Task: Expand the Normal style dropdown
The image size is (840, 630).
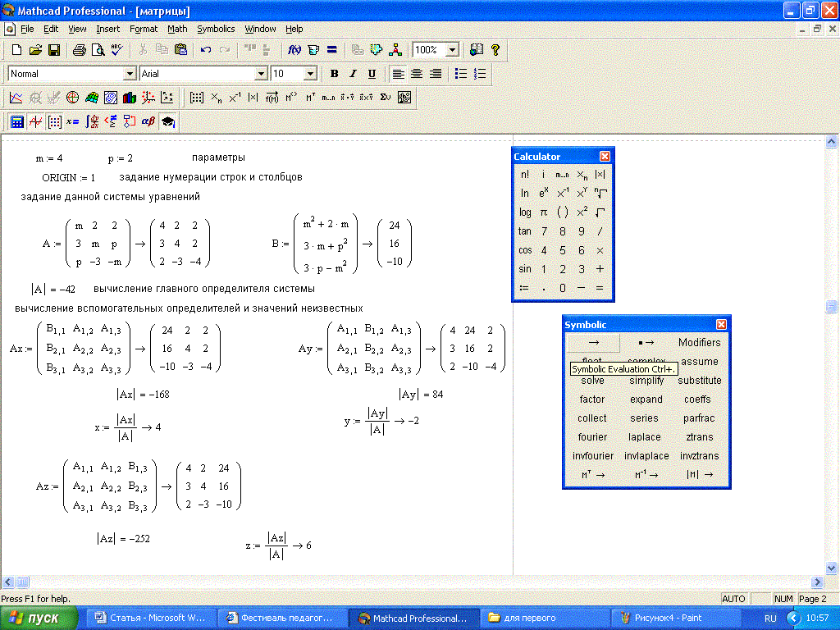Action: [x=130, y=74]
